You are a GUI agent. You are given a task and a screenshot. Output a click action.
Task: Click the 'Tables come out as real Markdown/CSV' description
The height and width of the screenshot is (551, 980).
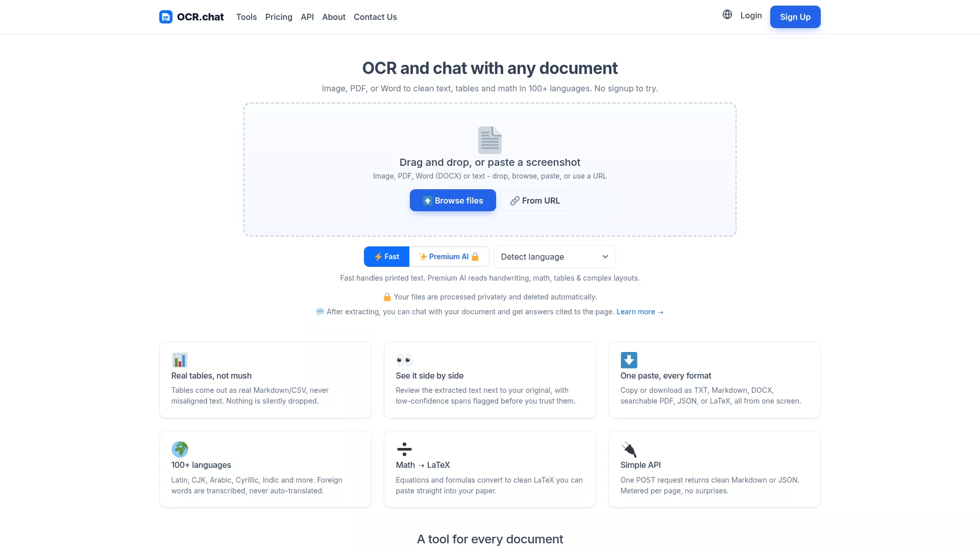point(250,395)
